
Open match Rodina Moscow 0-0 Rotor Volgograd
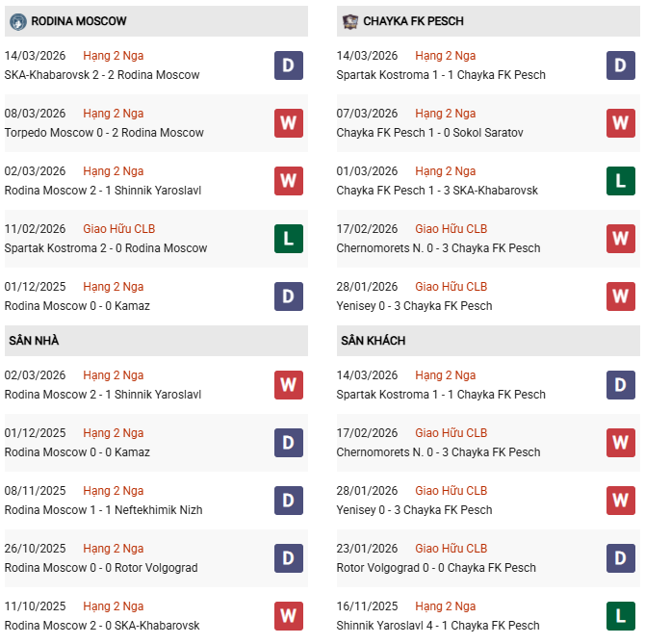101,568
